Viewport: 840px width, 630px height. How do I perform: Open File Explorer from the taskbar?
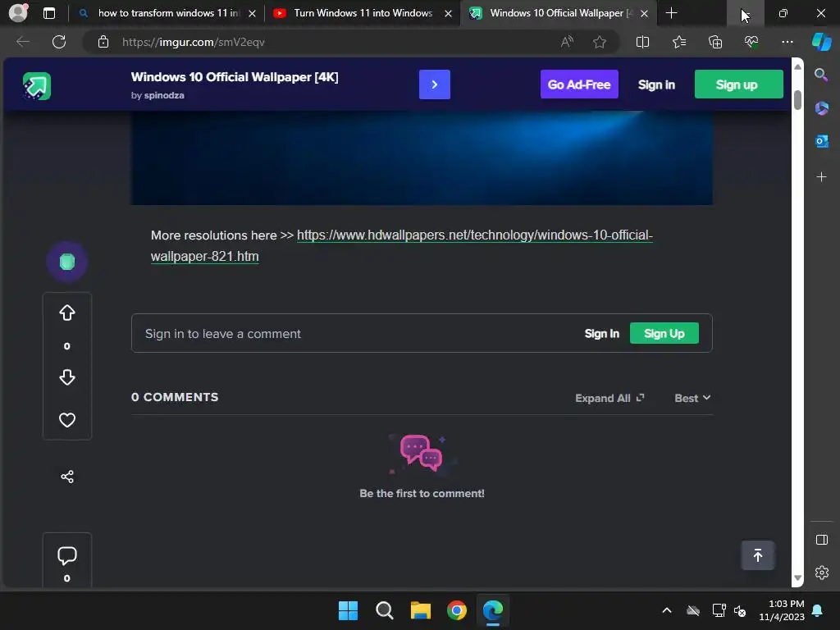tap(421, 610)
